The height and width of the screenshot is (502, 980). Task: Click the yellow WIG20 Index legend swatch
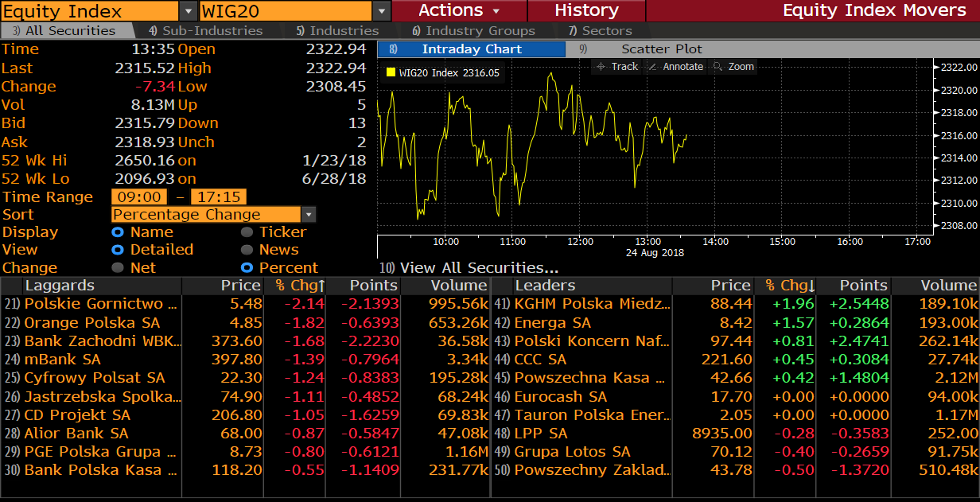[x=390, y=72]
